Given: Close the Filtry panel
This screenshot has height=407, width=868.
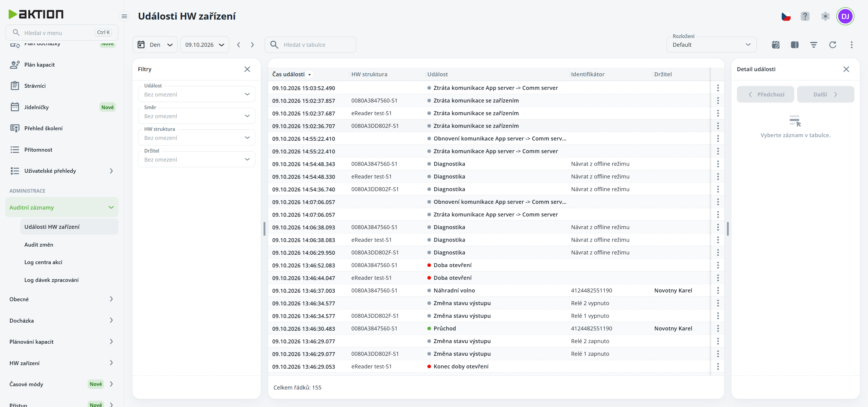Looking at the screenshot, I should coord(247,69).
